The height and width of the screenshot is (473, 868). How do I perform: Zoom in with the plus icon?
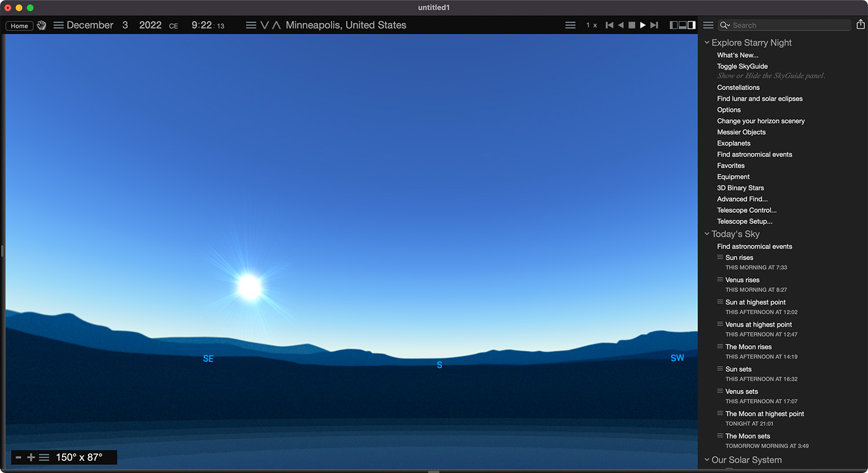click(32, 457)
